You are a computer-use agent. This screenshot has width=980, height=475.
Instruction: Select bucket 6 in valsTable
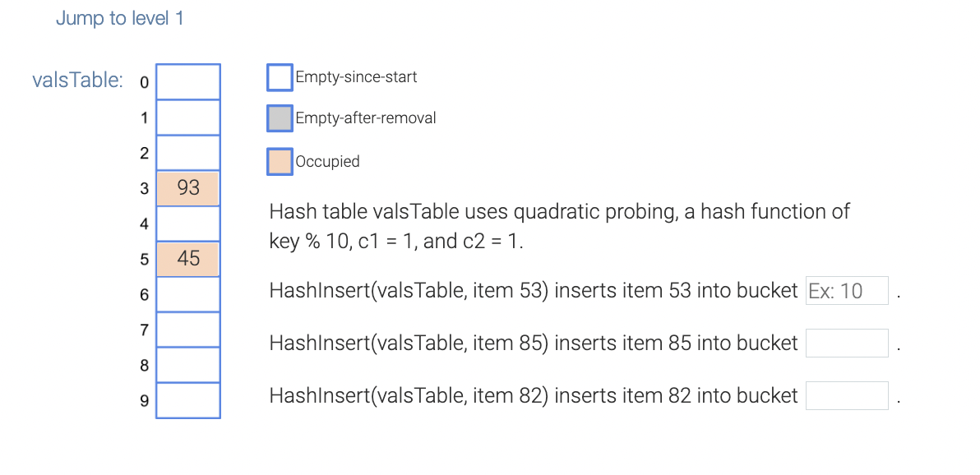pyautogui.click(x=187, y=293)
